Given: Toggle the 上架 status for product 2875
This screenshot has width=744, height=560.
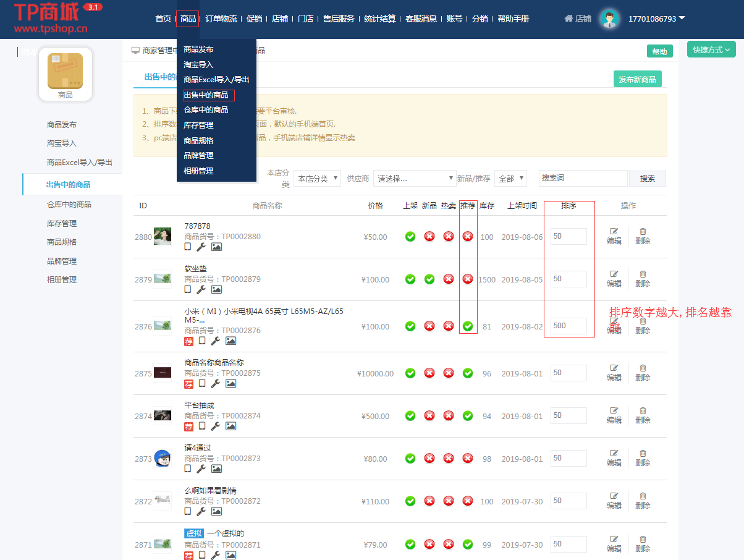Looking at the screenshot, I should coord(410,373).
